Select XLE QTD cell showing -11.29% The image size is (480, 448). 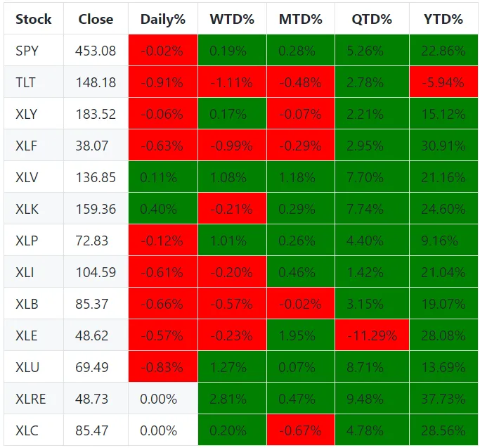coord(372,335)
